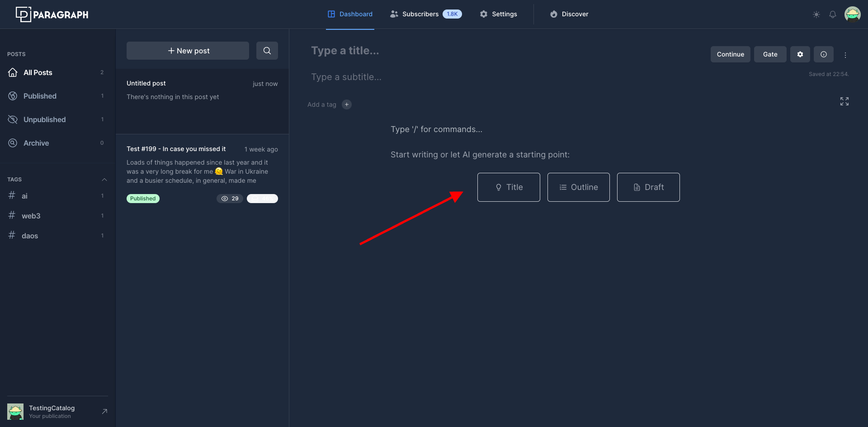Click the views count badge on Test #199
Image resolution: width=868 pixels, height=427 pixels.
(x=230, y=198)
